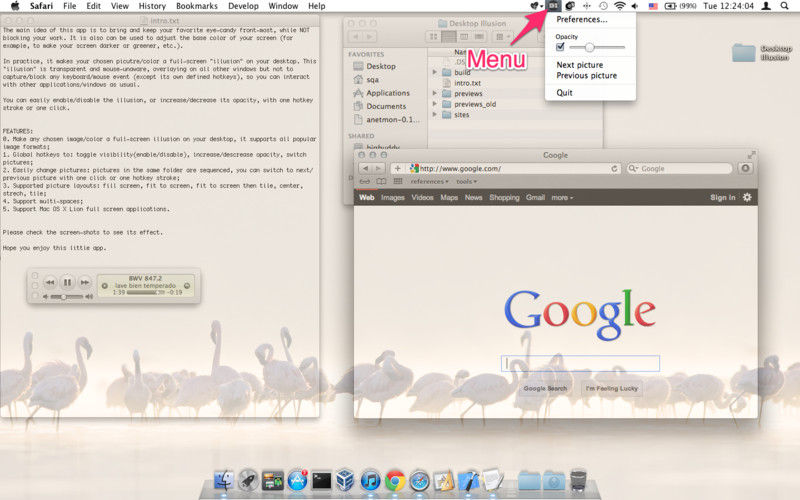The width and height of the screenshot is (800, 500).
Task: Select Previous picture in the menu
Action: (x=586, y=76)
